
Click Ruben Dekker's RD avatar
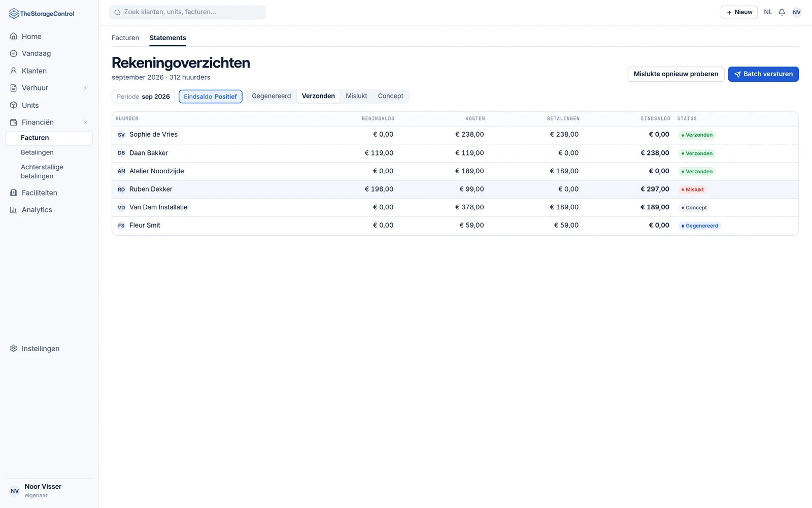click(121, 189)
